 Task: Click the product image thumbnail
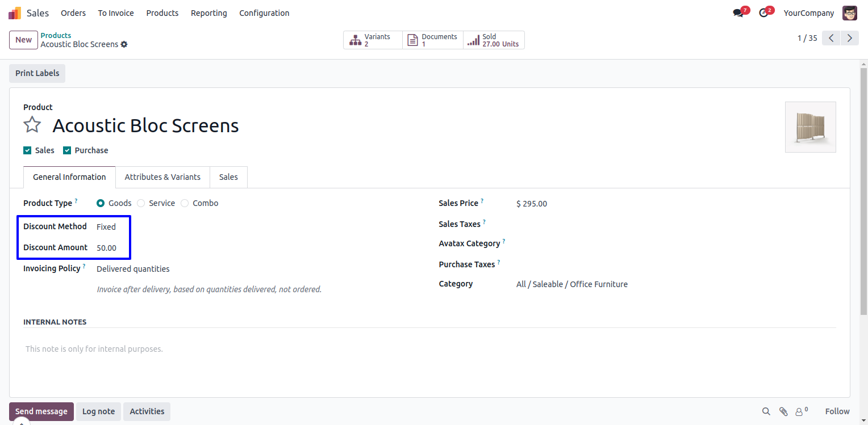pos(810,127)
